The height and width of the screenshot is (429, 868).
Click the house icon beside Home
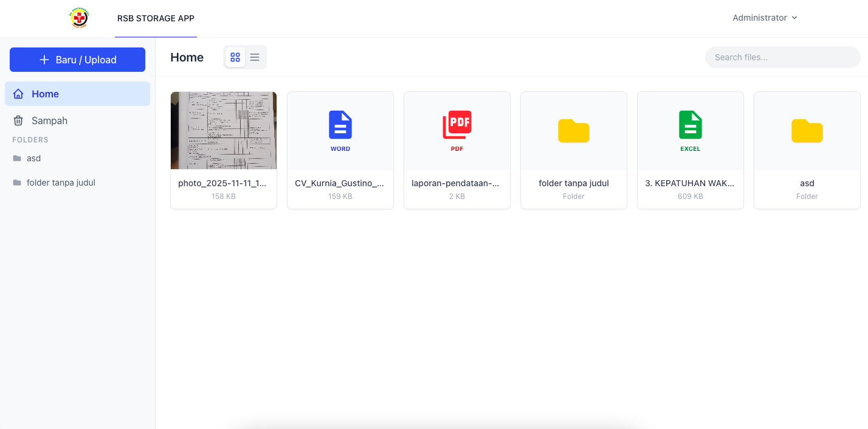pyautogui.click(x=18, y=94)
